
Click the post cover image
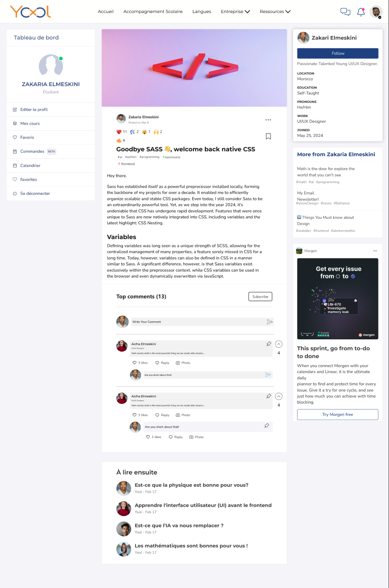pyautogui.click(x=194, y=68)
